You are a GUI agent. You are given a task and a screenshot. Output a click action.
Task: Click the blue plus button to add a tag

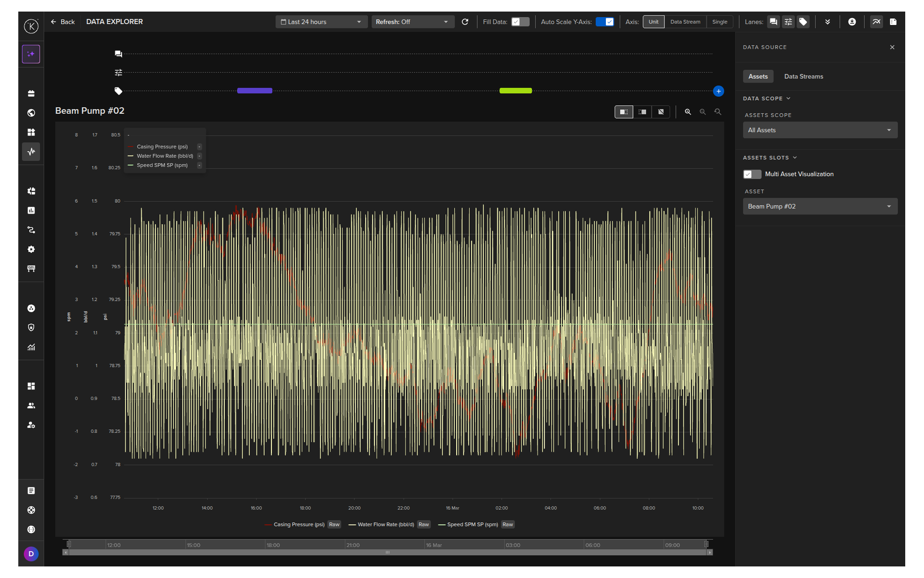[719, 91]
